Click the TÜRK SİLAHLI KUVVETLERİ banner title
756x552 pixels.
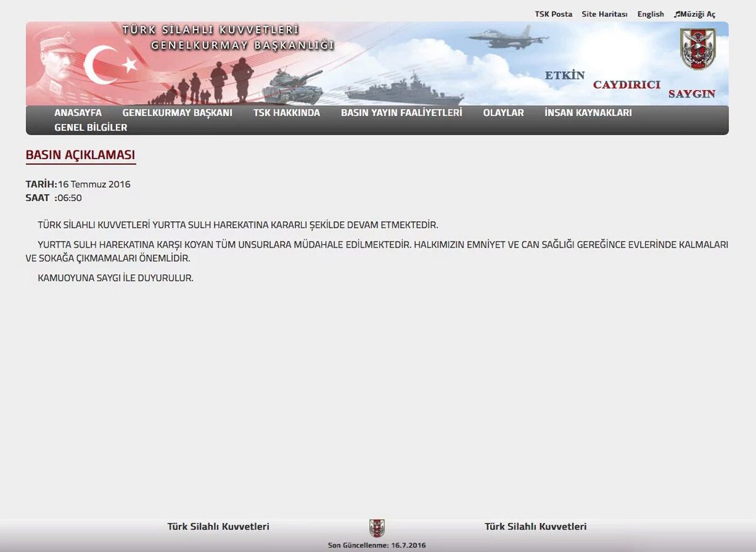[210, 30]
